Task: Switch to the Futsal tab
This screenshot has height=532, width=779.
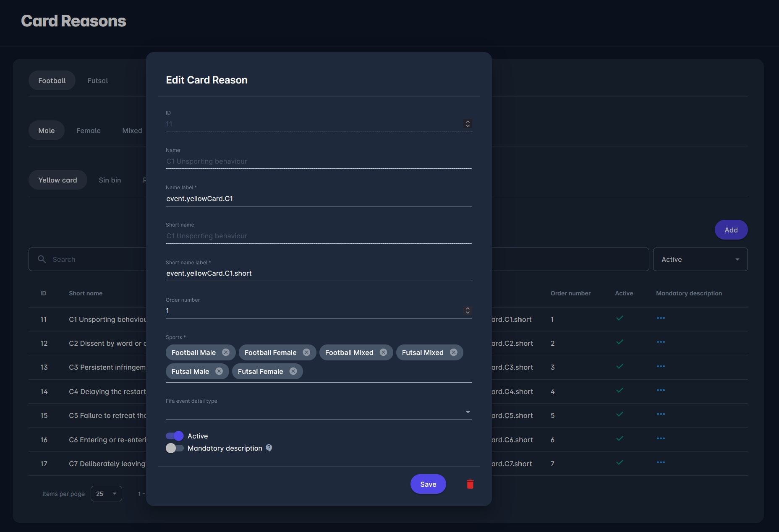Action: (x=97, y=81)
